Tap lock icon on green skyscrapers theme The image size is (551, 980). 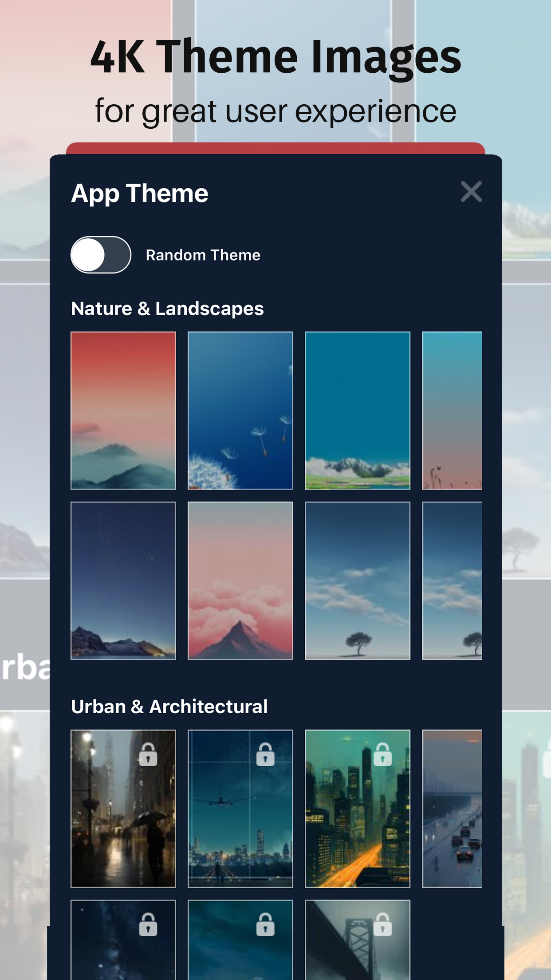pos(382,755)
